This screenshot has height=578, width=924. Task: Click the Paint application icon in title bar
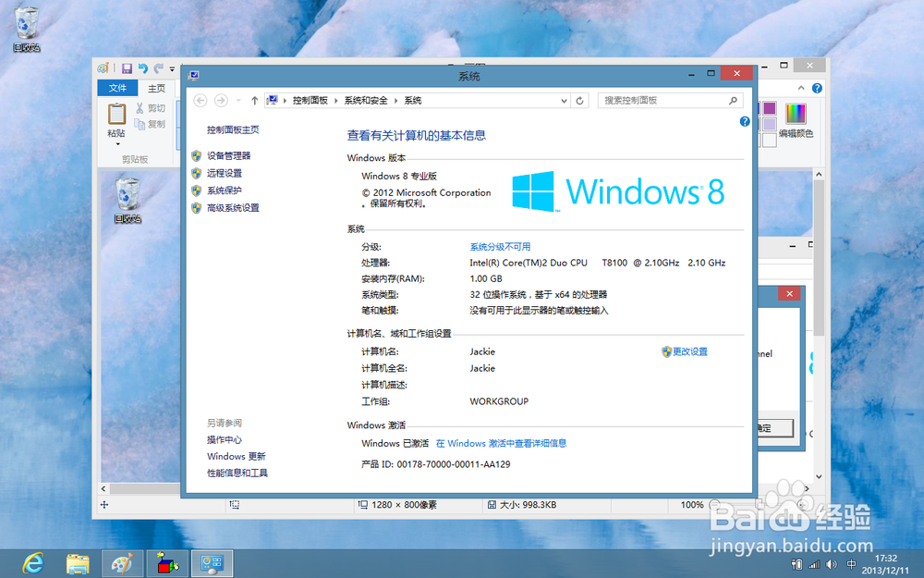point(103,68)
